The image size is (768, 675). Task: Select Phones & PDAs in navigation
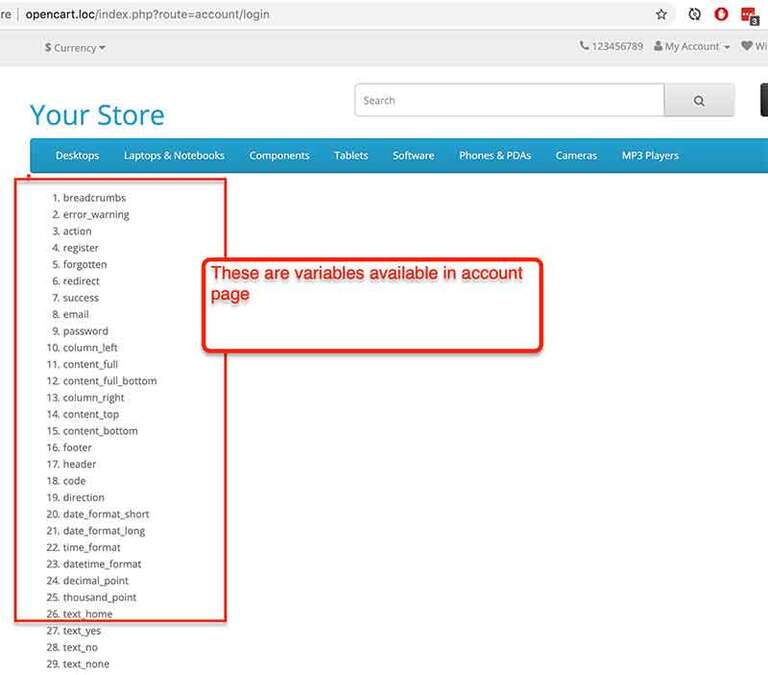(495, 155)
